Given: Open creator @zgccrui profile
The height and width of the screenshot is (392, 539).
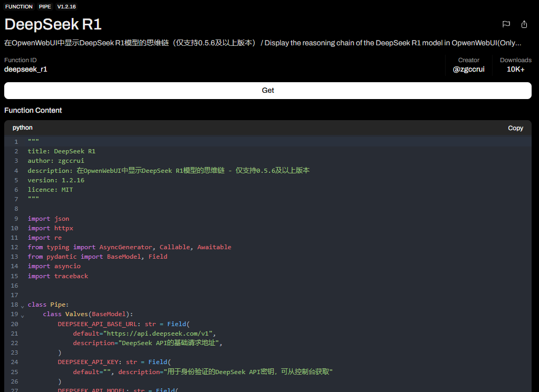Looking at the screenshot, I should tap(468, 69).
